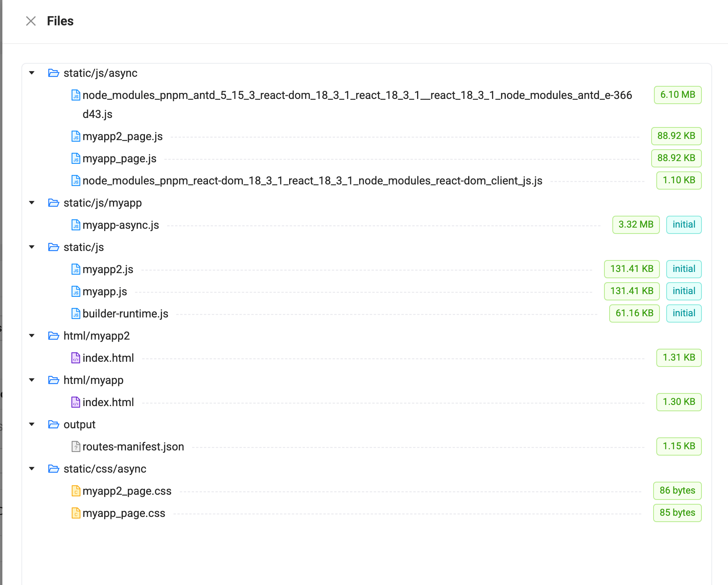Click the JS icon beside builder-runtime.js
The width and height of the screenshot is (728, 585).
(x=76, y=313)
